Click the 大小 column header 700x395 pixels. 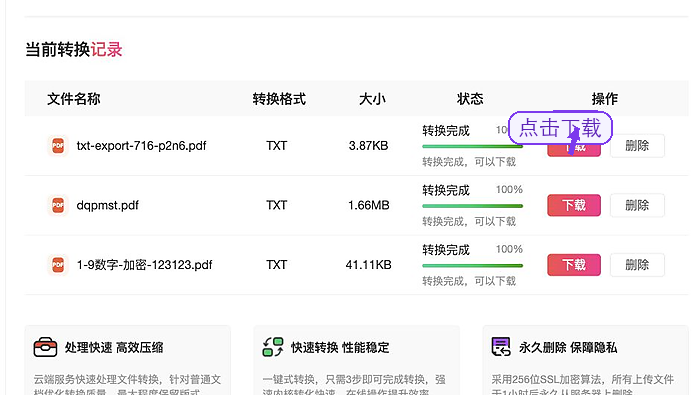(372, 99)
